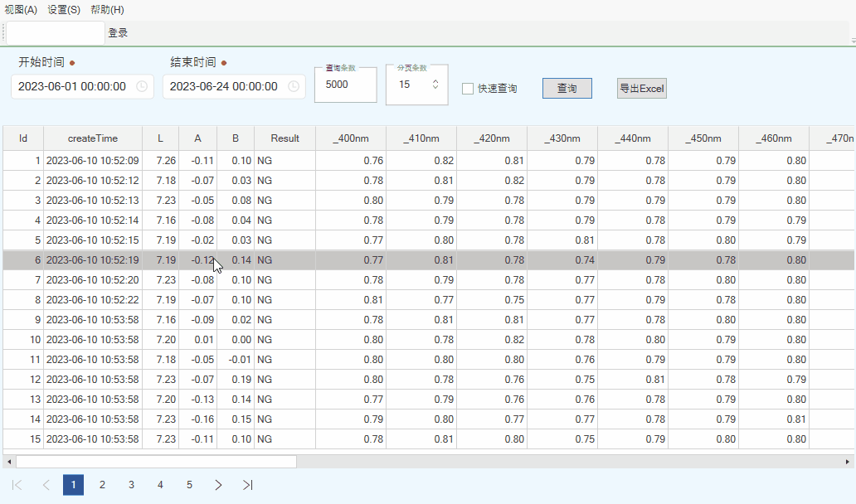Export the table using 导出Excel button
This screenshot has height=504, width=856.
click(x=641, y=88)
